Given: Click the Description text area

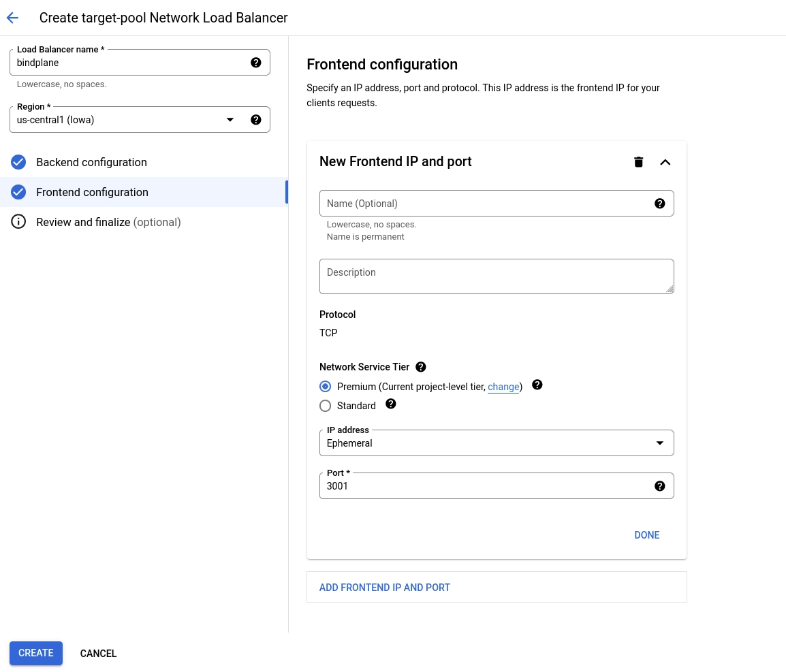Looking at the screenshot, I should click(497, 276).
